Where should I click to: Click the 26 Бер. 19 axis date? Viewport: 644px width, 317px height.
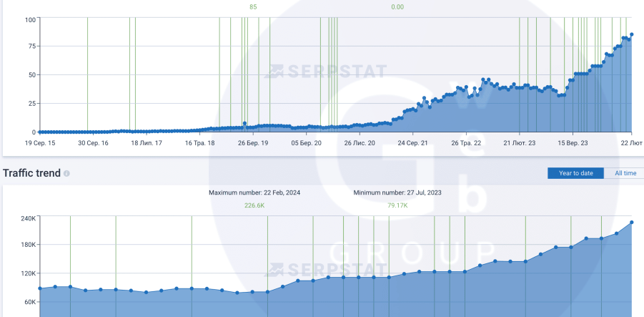pos(253,143)
